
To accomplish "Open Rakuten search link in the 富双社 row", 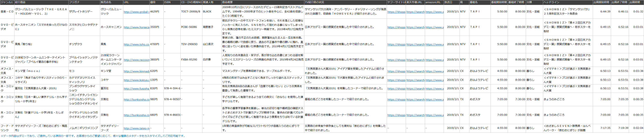I will 415,89.
